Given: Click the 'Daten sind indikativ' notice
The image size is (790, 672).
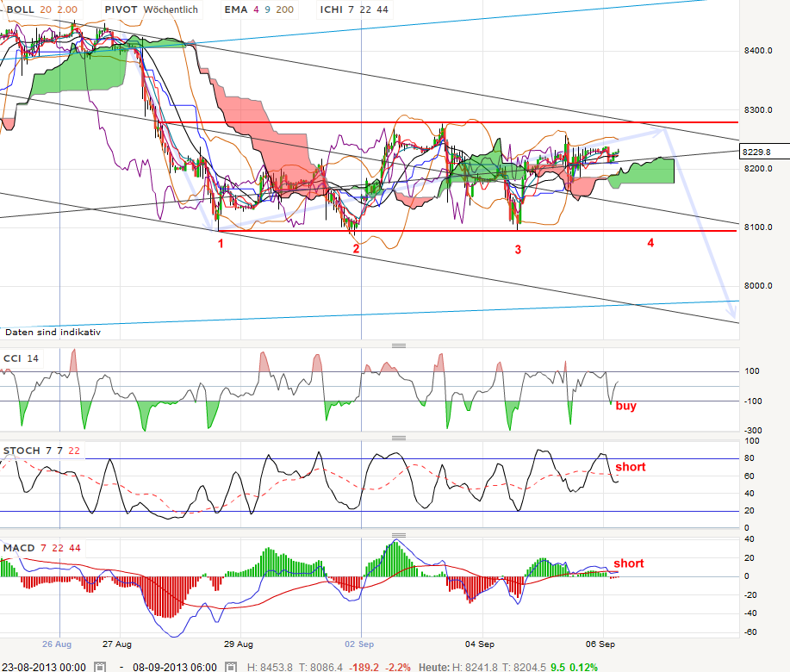Looking at the screenshot, I should click(x=53, y=332).
